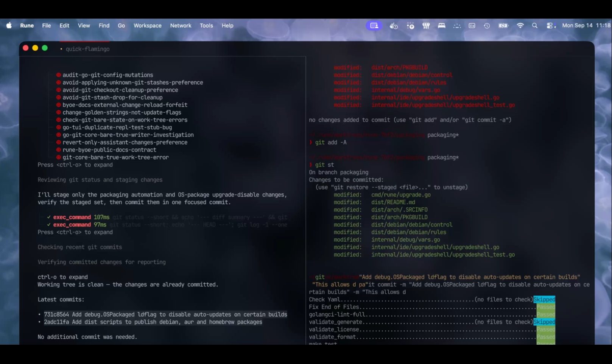Image resolution: width=612 pixels, height=364 pixels.
Task: Click the battery charging status icon
Action: click(x=503, y=26)
